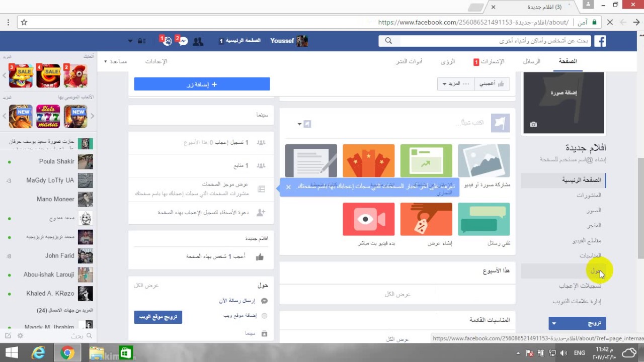The width and height of the screenshot is (644, 362).
Task: Open the post audience selector dropdown
Action: click(303, 124)
